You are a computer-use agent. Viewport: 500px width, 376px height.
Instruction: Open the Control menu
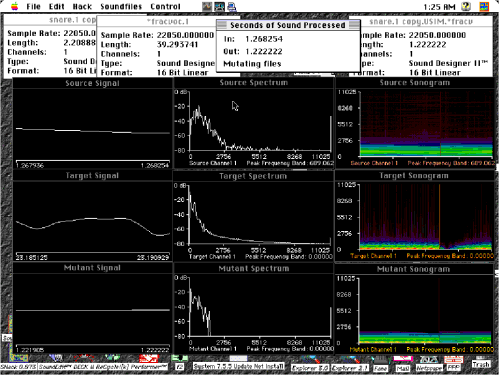click(x=165, y=6)
